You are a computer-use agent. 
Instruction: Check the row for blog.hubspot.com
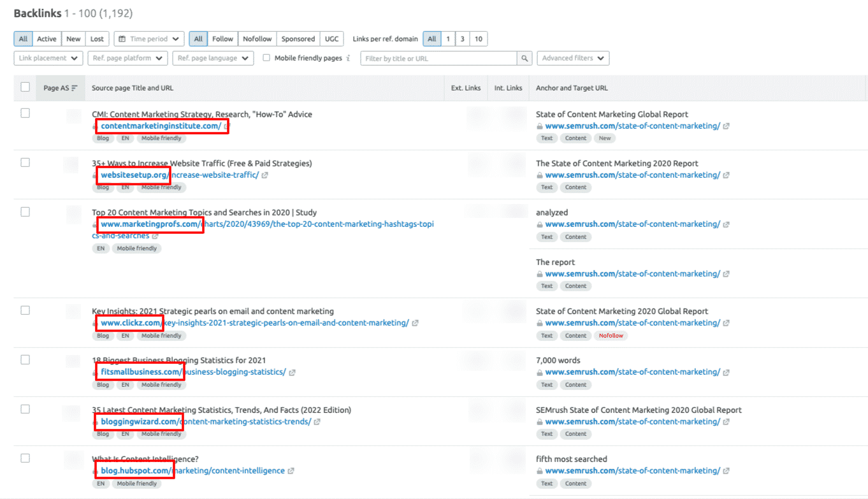(x=25, y=458)
